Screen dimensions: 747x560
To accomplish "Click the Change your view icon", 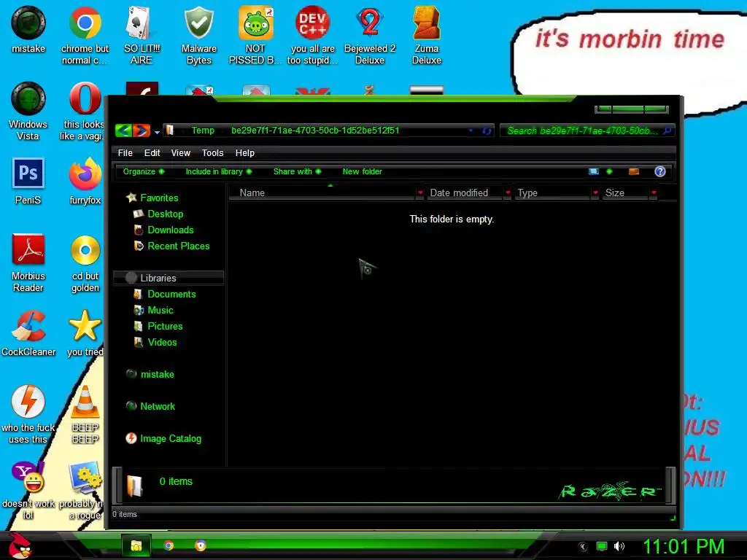I will pyautogui.click(x=594, y=171).
